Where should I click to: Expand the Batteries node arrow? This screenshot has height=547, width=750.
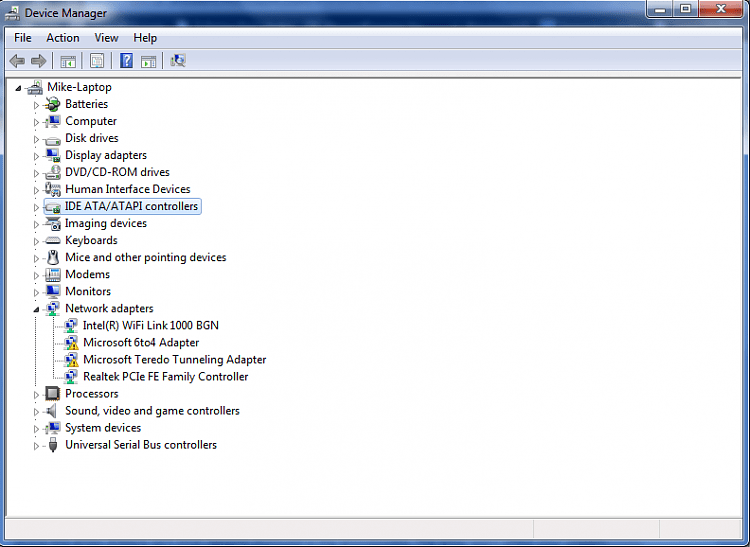36,105
